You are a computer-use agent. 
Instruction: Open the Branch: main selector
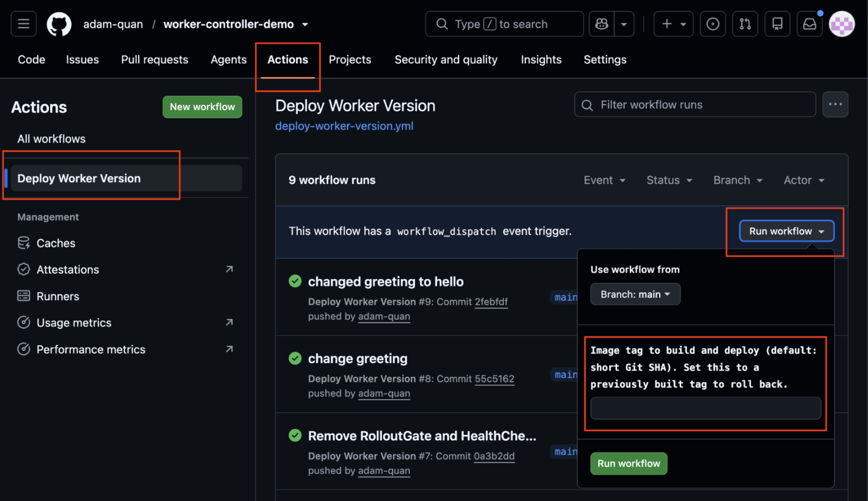click(x=635, y=294)
